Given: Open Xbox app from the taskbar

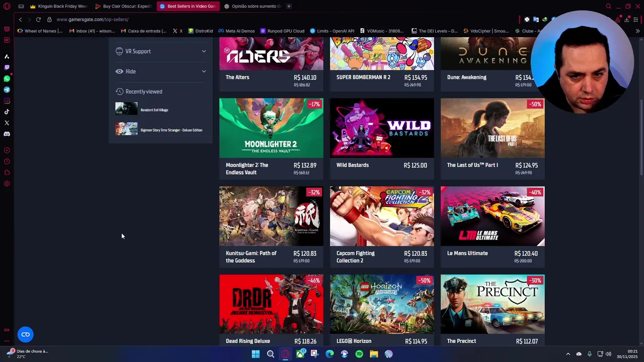Looking at the screenshot, I should click(300, 354).
